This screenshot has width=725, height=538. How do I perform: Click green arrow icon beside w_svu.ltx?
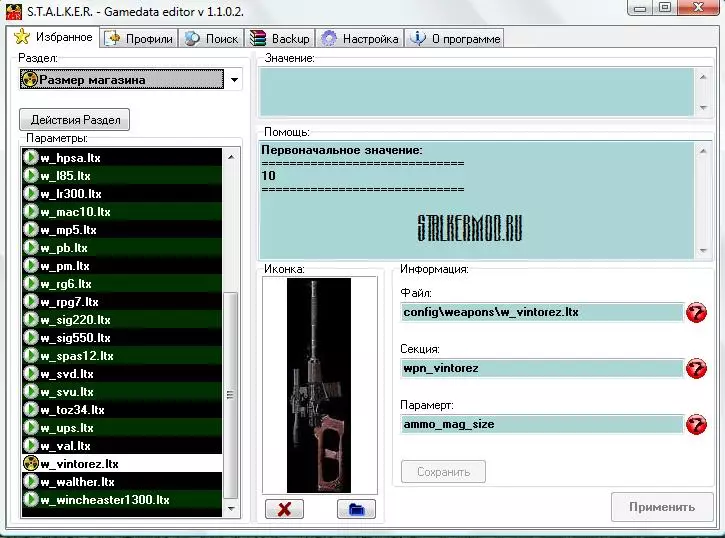[x=31, y=391]
